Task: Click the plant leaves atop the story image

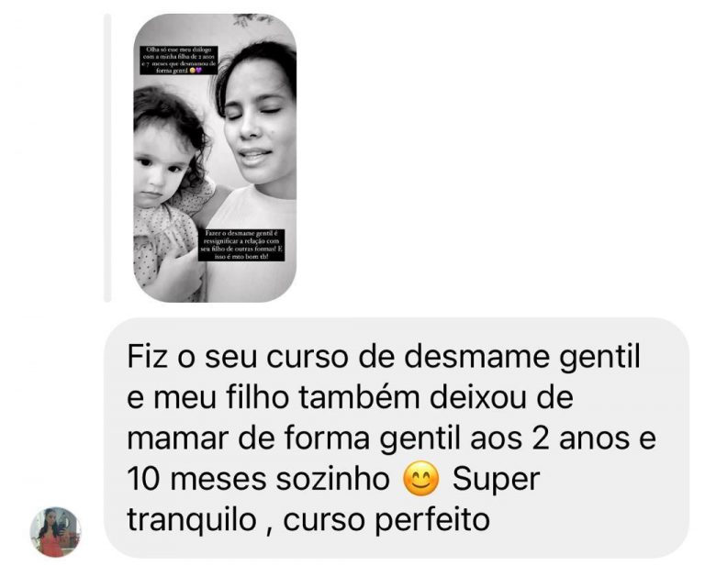Action: [x=252, y=20]
